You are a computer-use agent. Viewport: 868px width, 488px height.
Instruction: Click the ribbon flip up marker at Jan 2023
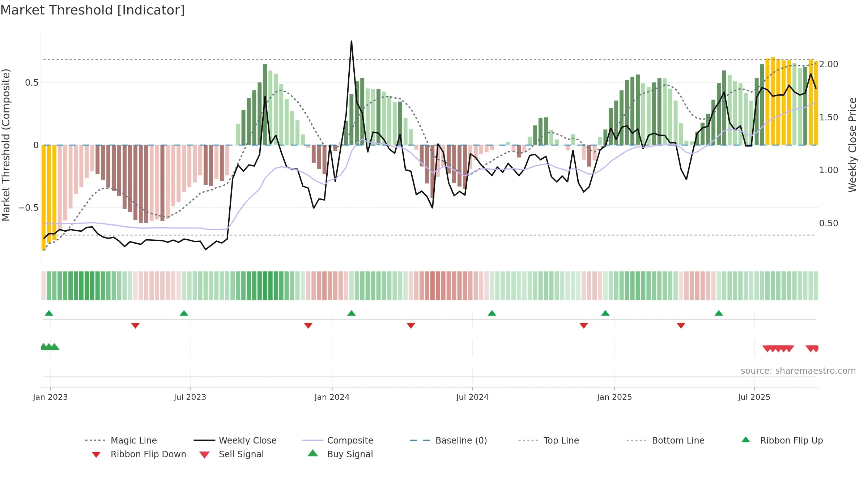pyautogui.click(x=49, y=313)
